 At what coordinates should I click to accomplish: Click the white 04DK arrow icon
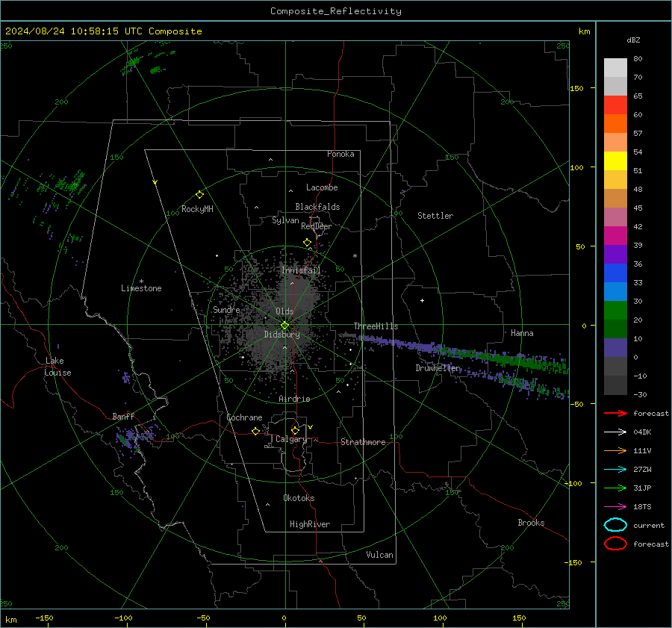click(615, 432)
